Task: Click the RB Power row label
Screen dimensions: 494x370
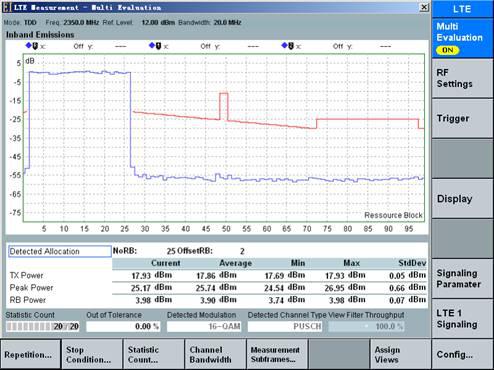Action: [x=28, y=300]
